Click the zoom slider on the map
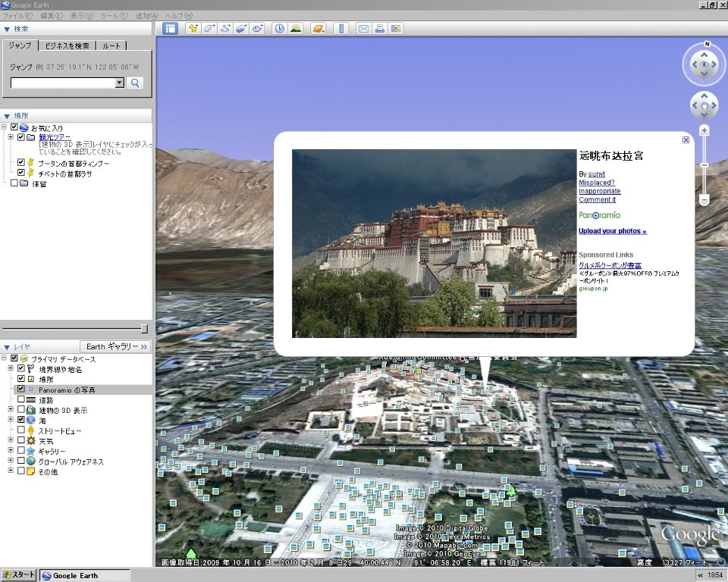728x582 pixels. point(704,165)
